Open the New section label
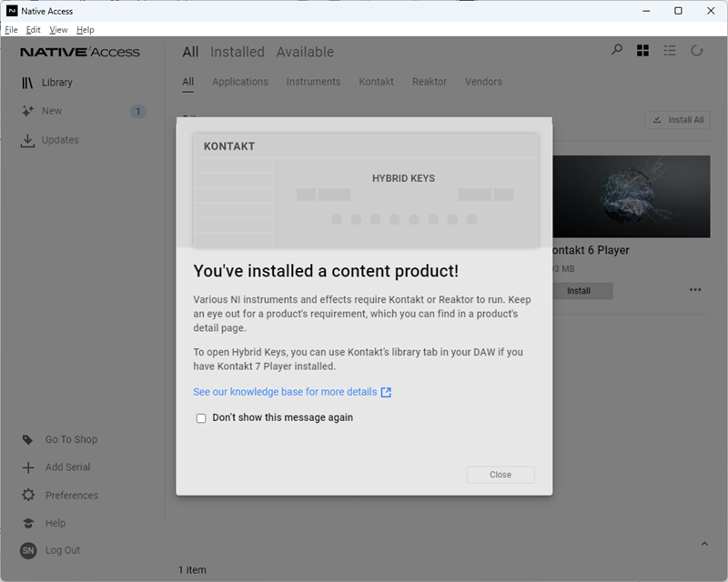The width and height of the screenshot is (728, 582). click(x=52, y=111)
